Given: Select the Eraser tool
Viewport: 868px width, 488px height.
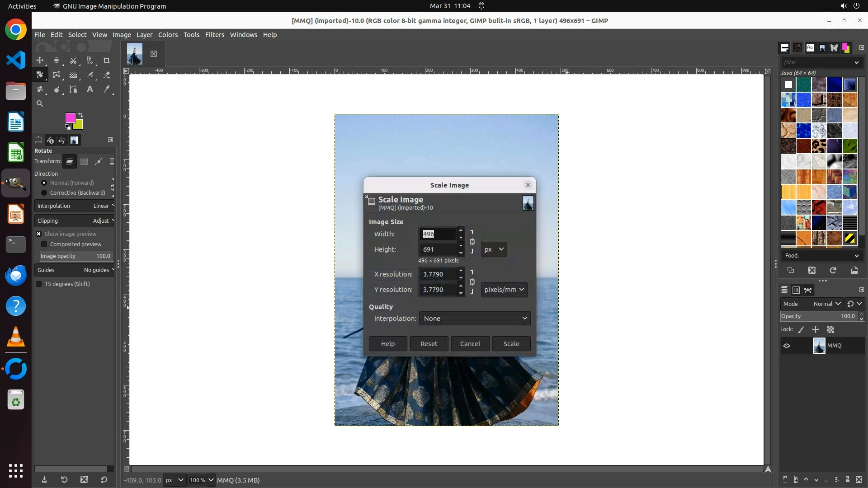Looking at the screenshot, I should 107,75.
